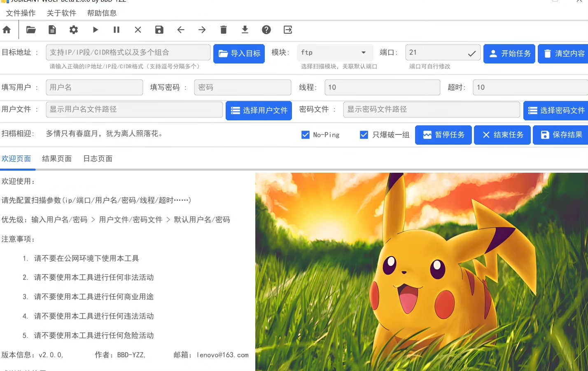Click the exit arrow toolbar icon
The width and height of the screenshot is (588, 371).
click(x=288, y=30)
